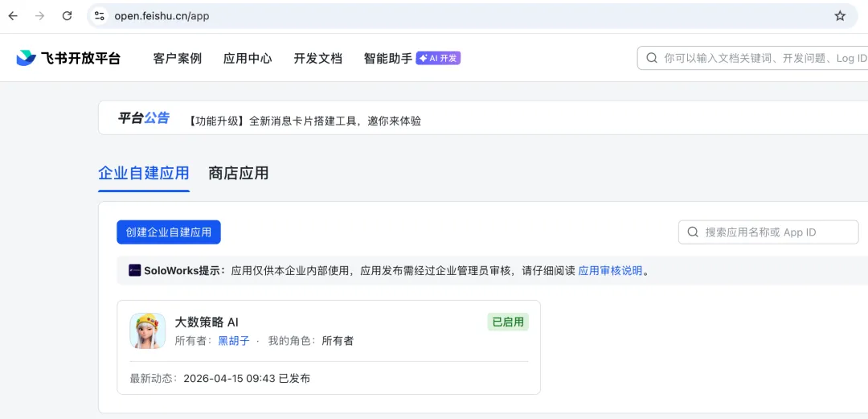The width and height of the screenshot is (868, 419).
Task: Open the 客户案例 menu item
Action: click(178, 58)
